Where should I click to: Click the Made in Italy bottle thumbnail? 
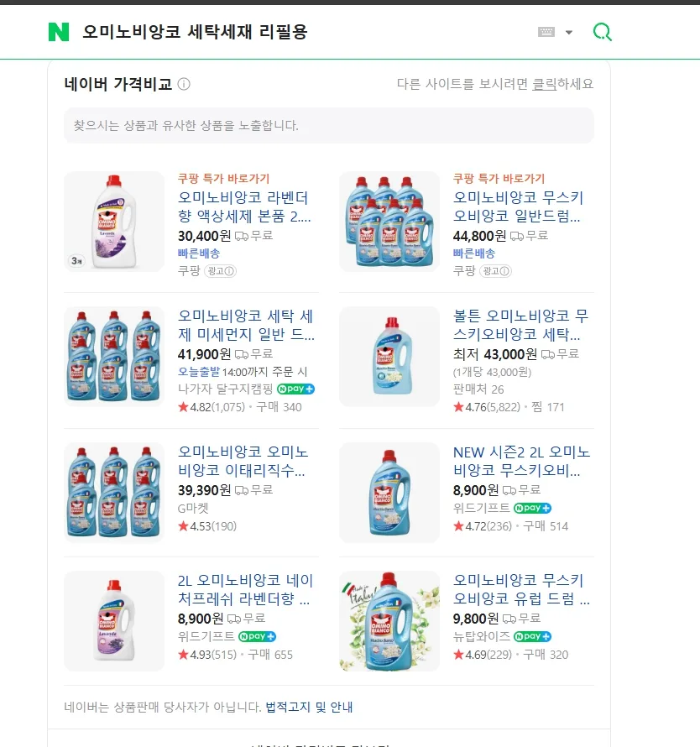pos(389,621)
